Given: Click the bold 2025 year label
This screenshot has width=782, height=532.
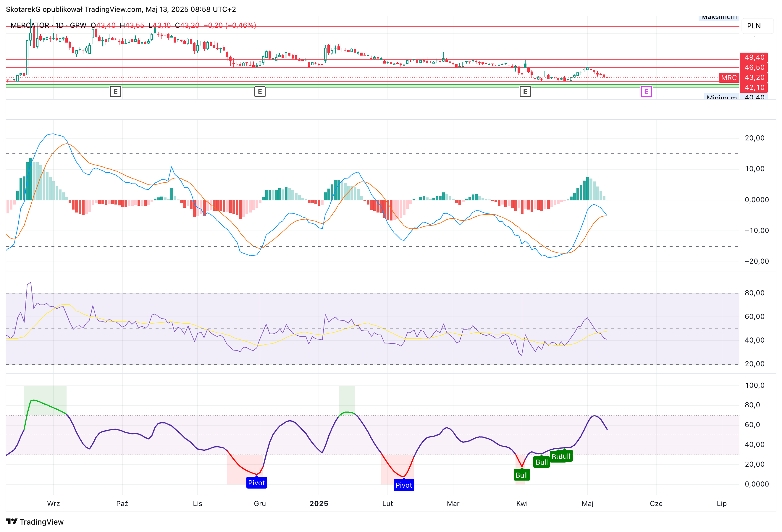Looking at the screenshot, I should 319,503.
